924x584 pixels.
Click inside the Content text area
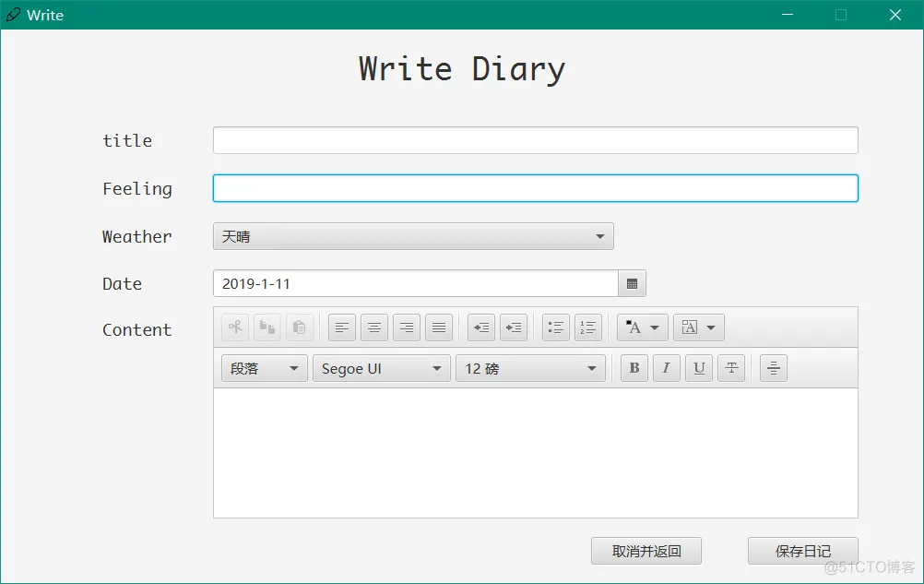pos(536,453)
